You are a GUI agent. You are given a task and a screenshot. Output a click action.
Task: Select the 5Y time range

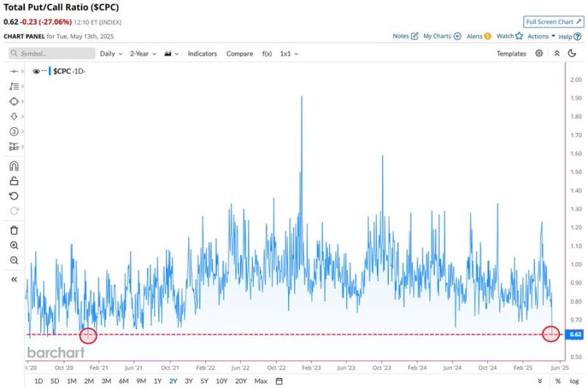pyautogui.click(x=204, y=381)
